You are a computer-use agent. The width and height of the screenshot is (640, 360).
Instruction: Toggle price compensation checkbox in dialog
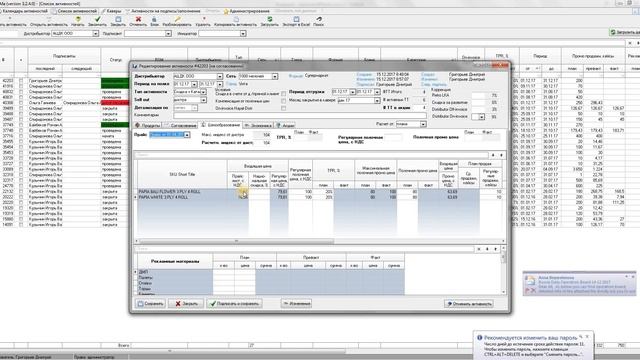point(283,101)
